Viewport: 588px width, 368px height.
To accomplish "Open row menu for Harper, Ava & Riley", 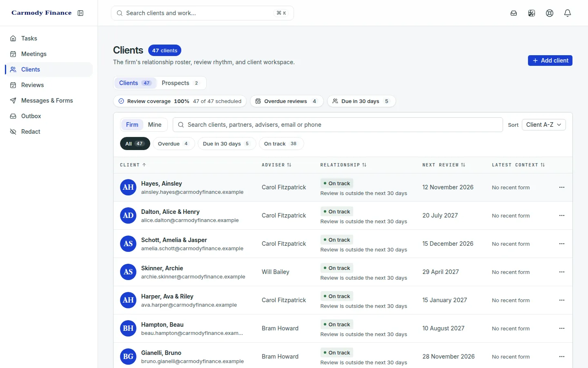I will click(x=562, y=300).
